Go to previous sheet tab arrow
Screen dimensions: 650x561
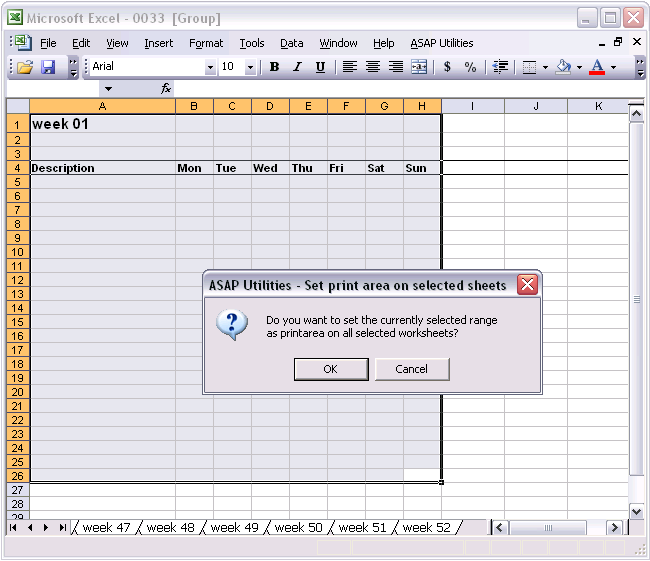tap(30, 527)
